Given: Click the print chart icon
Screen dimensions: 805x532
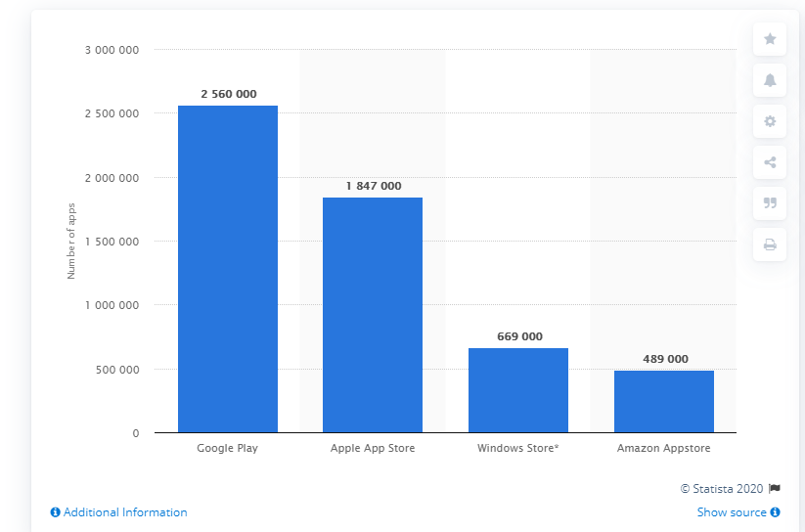Looking at the screenshot, I should 770,244.
